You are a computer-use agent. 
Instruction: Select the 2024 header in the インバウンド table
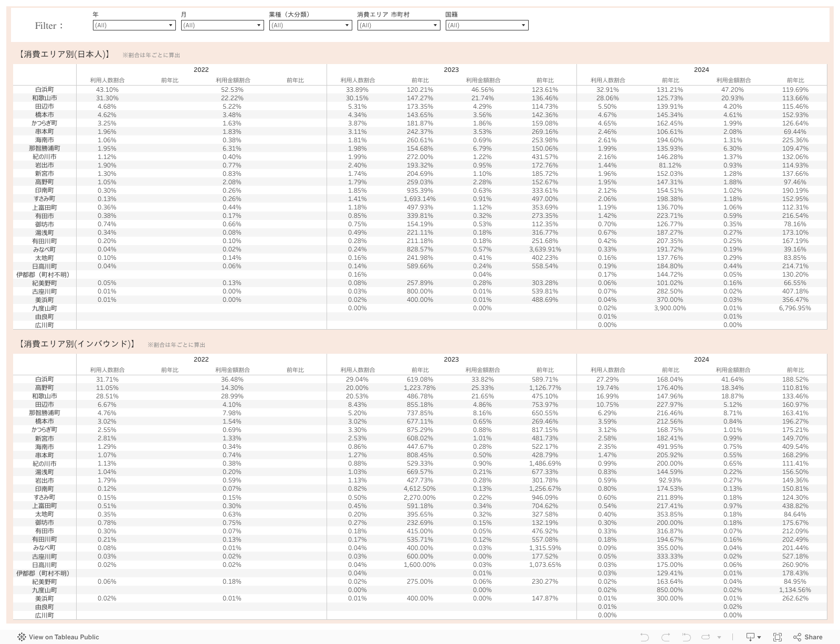(x=701, y=360)
